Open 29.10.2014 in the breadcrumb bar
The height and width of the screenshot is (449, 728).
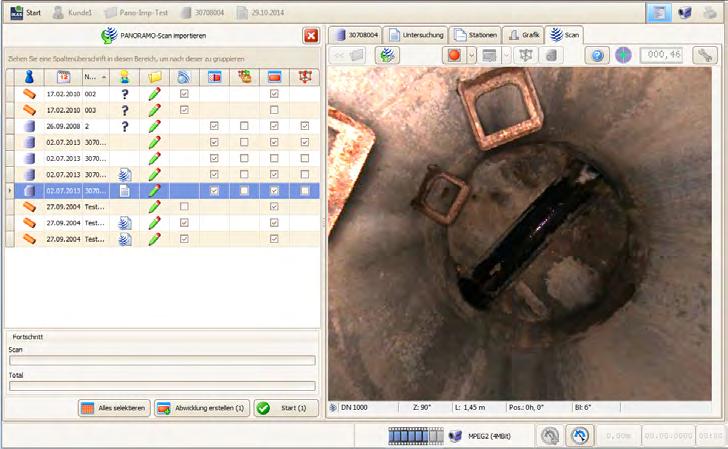point(260,13)
